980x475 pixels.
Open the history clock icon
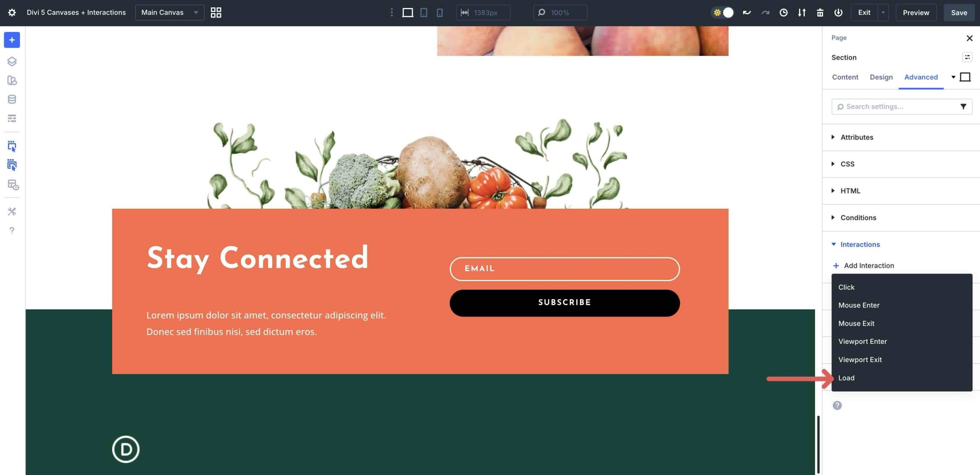tap(784, 13)
